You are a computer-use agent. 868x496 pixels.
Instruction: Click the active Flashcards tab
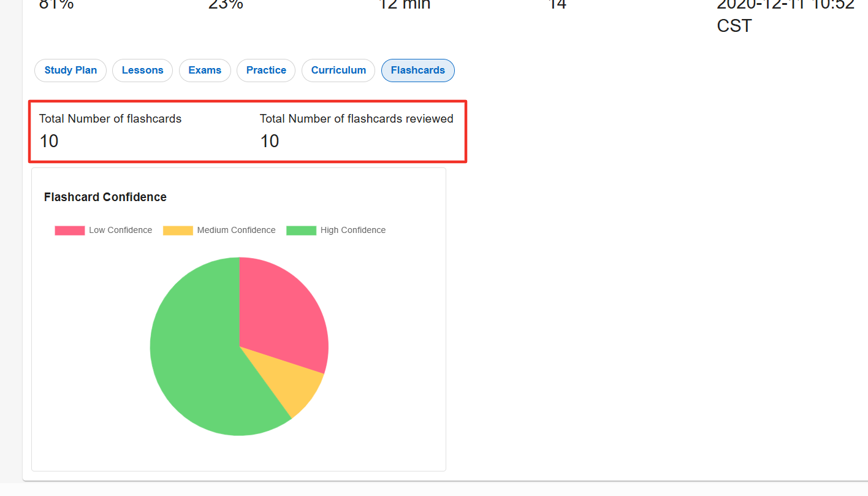(418, 71)
